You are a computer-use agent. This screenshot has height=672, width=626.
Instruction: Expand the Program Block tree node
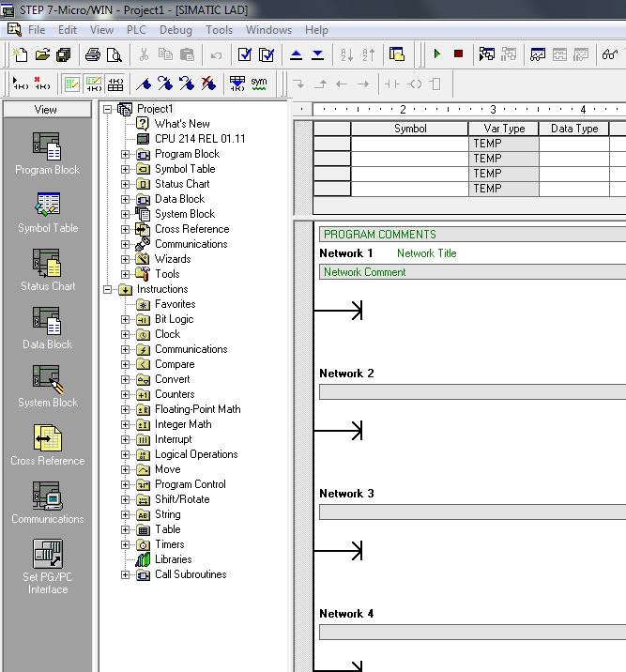point(125,154)
